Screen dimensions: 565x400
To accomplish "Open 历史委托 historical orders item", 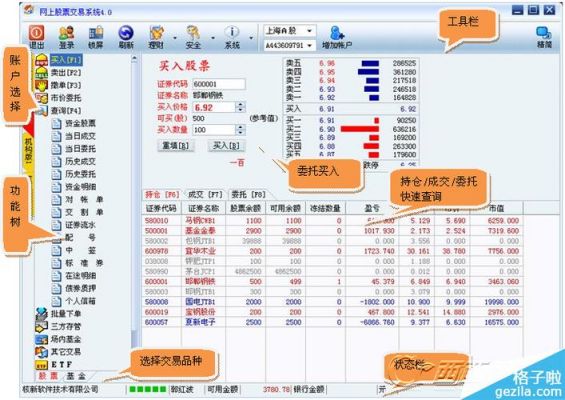I will [x=80, y=174].
